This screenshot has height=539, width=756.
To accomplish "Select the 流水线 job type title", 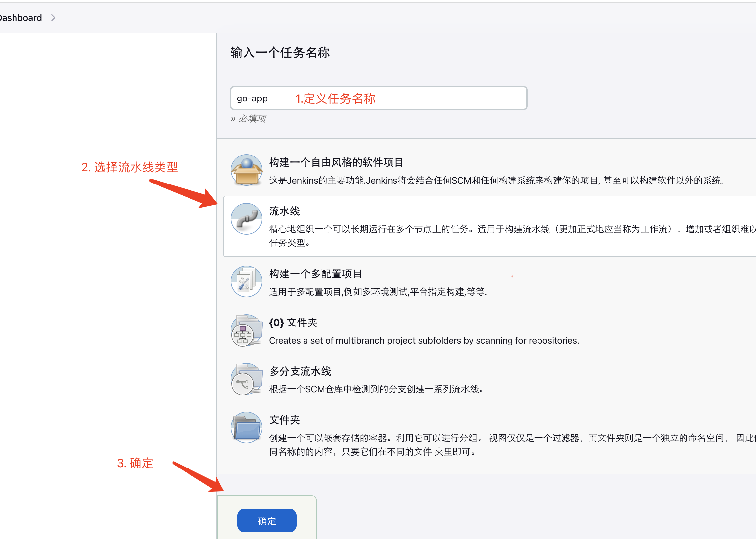I will click(284, 211).
